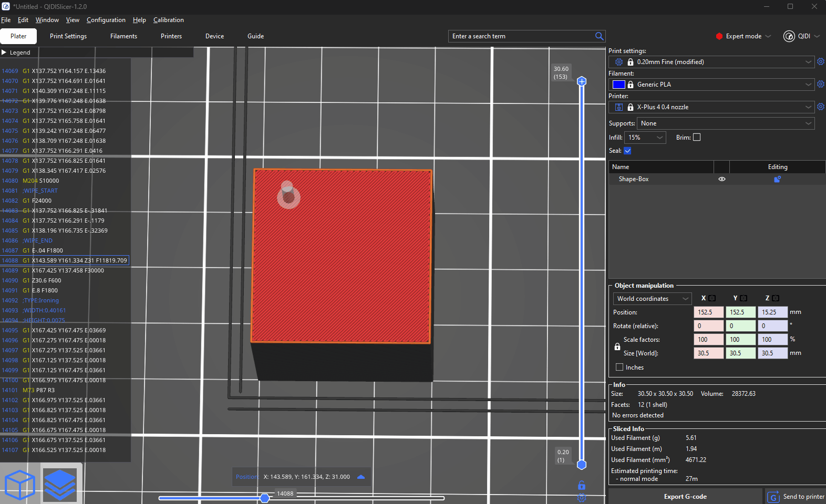This screenshot has height=504, width=826.
Task: Switch to the Filaments tab
Action: pyautogui.click(x=123, y=36)
